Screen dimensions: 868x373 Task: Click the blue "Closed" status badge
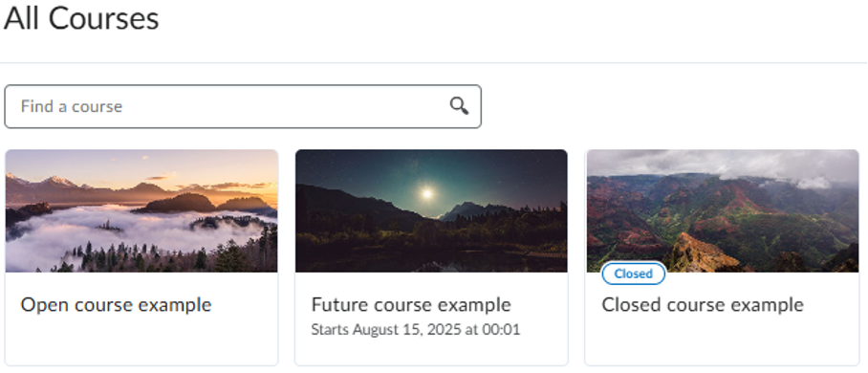pyautogui.click(x=633, y=274)
